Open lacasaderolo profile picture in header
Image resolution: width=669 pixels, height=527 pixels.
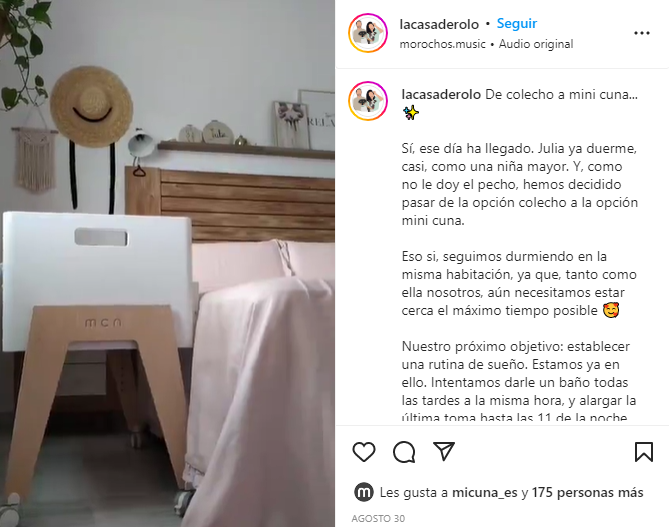[368, 33]
